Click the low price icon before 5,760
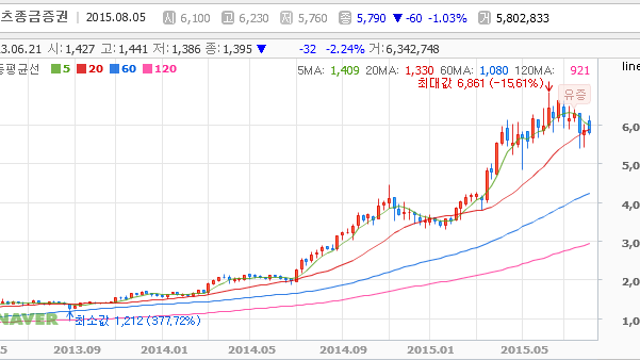Image resolution: width=640 pixels, height=360 pixels. [287, 18]
